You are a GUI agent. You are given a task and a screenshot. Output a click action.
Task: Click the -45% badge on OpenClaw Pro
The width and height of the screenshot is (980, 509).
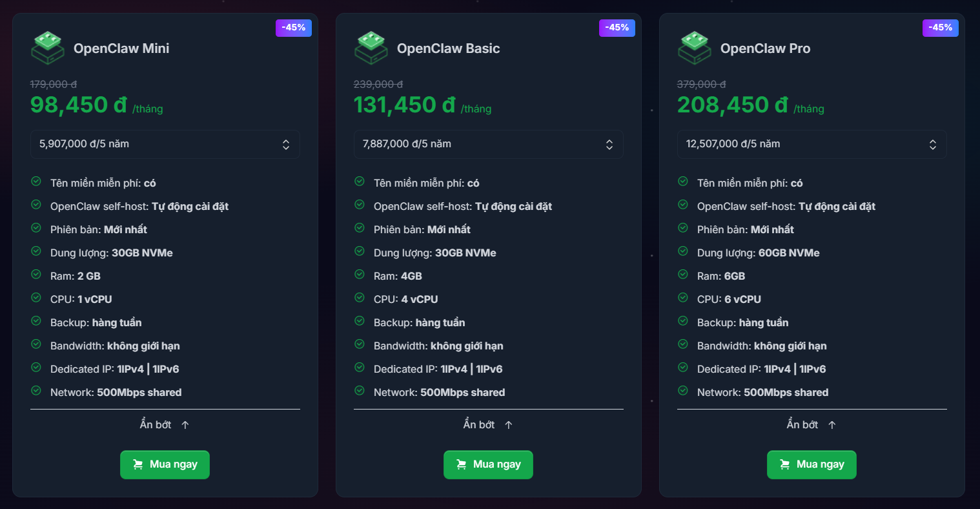(941, 28)
